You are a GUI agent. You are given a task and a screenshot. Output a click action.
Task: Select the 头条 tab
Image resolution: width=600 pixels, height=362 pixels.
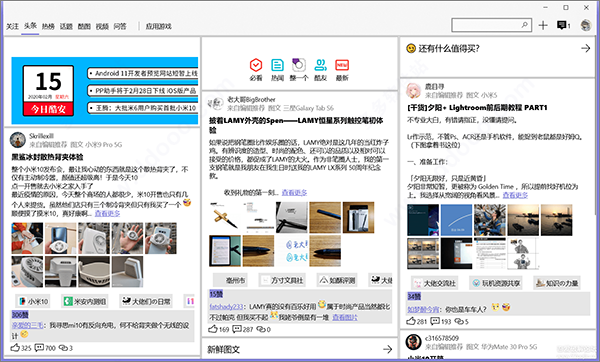[30, 26]
